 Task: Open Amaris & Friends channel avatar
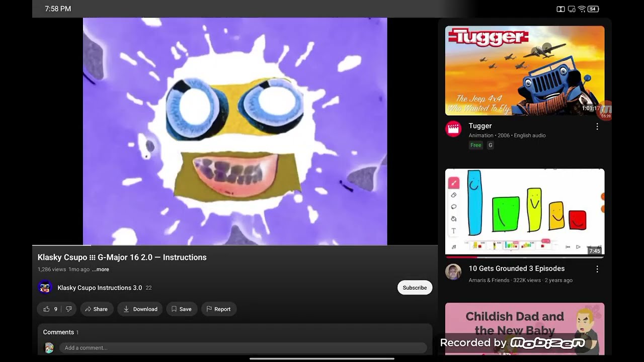[x=453, y=272]
